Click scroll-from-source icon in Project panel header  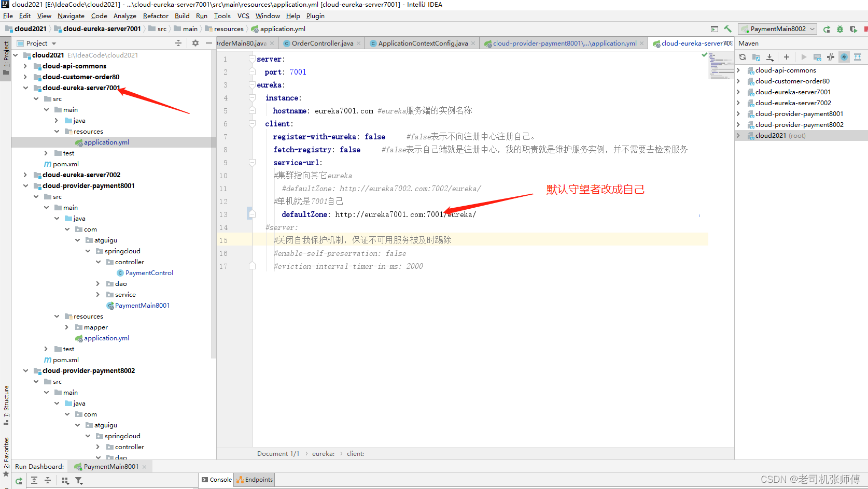[178, 43]
